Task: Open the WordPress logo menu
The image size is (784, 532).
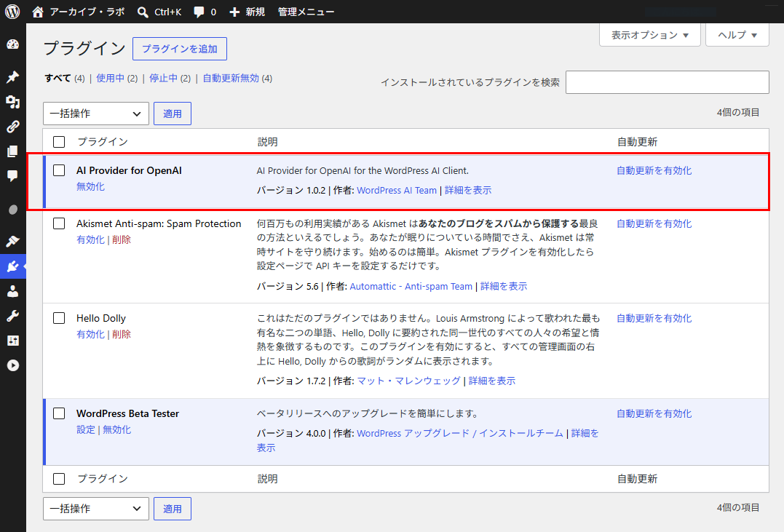Action: (x=12, y=11)
